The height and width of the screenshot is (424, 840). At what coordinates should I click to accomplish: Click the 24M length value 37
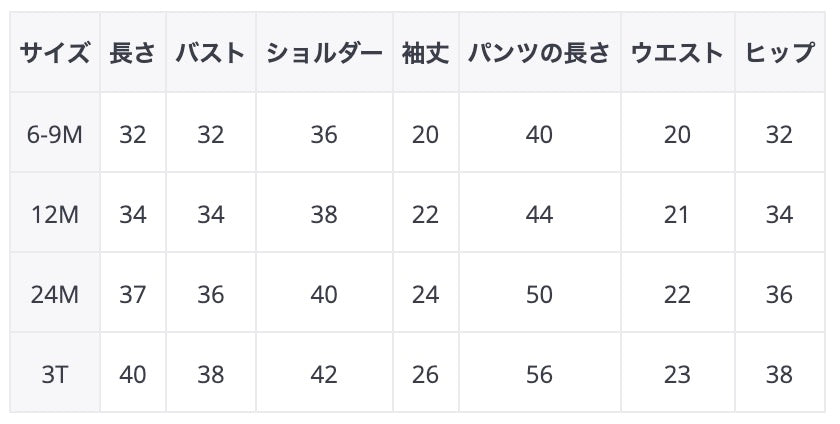click(133, 295)
